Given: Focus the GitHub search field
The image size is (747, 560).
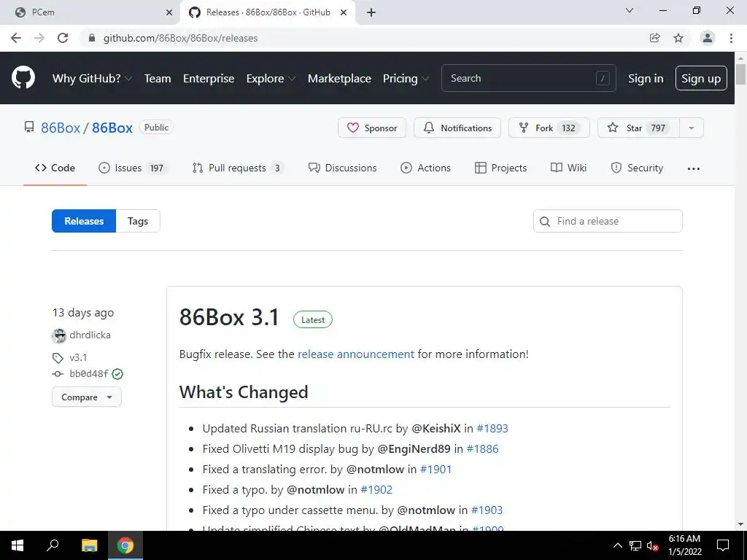Looking at the screenshot, I should coord(529,78).
